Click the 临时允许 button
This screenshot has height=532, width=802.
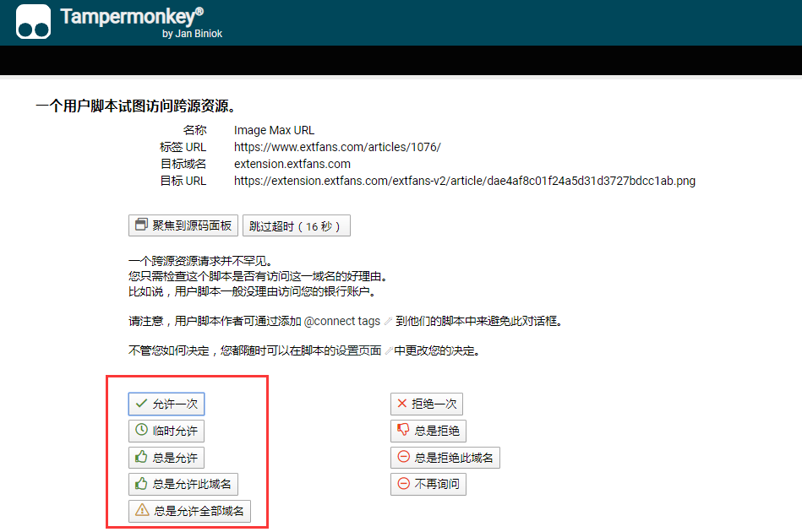166,431
